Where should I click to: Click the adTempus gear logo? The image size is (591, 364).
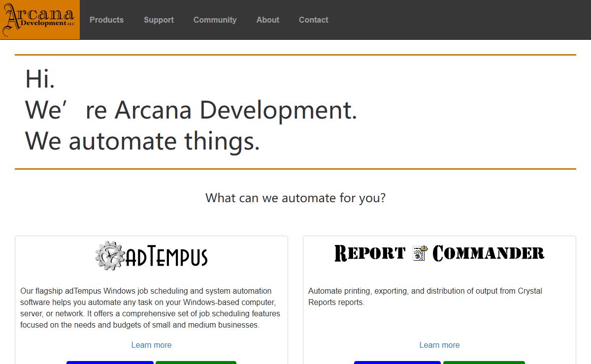tap(151, 255)
